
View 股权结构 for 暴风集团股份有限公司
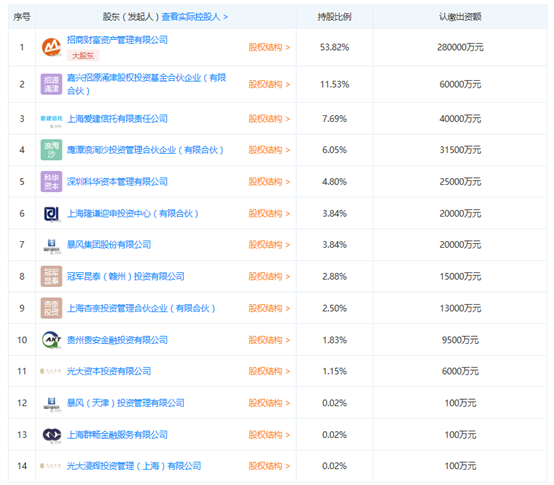269,244
